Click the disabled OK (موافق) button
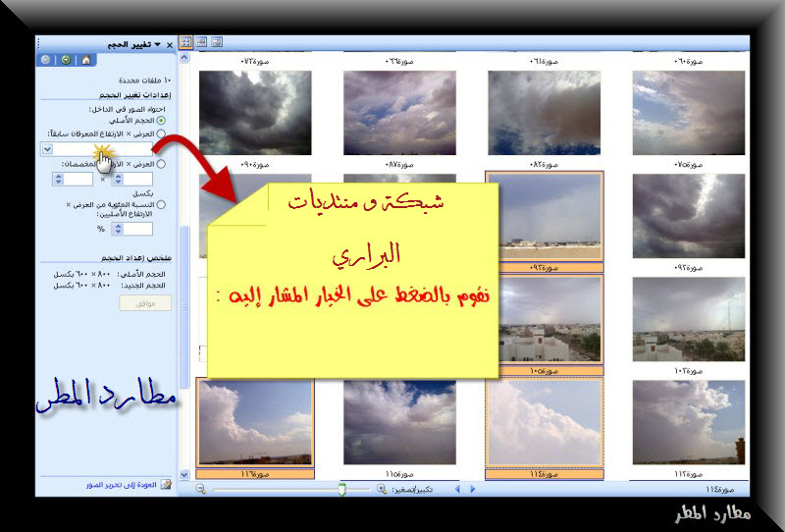 click(x=145, y=303)
